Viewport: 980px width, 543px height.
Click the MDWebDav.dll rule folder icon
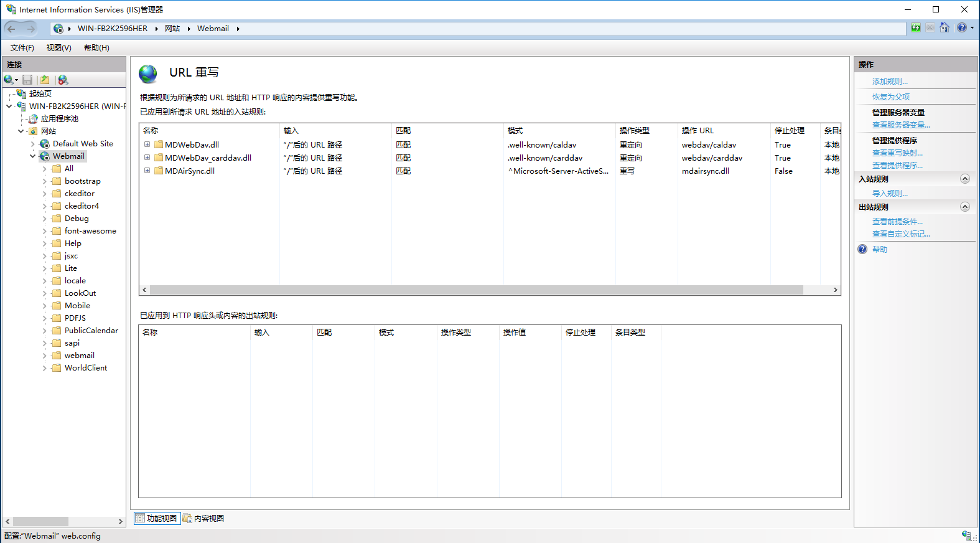159,144
